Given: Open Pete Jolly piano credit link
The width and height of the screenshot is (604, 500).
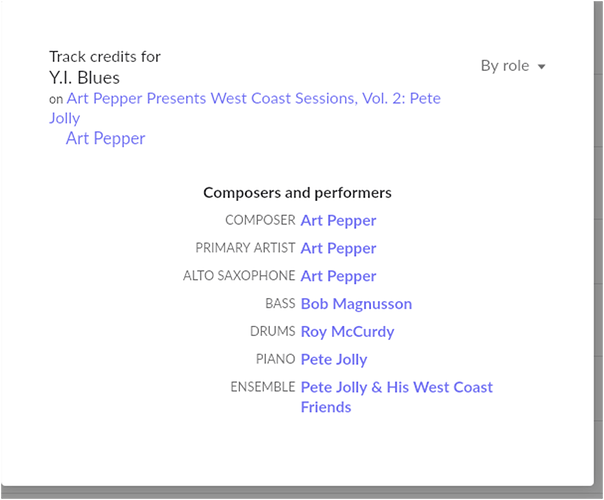Looking at the screenshot, I should tap(334, 359).
